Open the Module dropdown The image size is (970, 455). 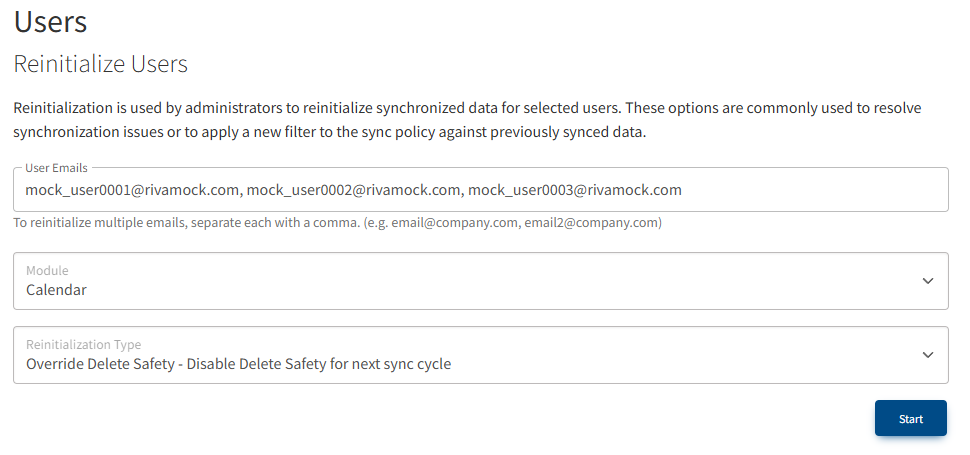480,281
